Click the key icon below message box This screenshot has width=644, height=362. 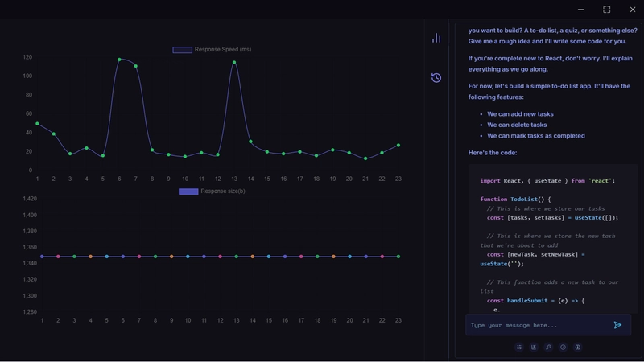pos(548,348)
